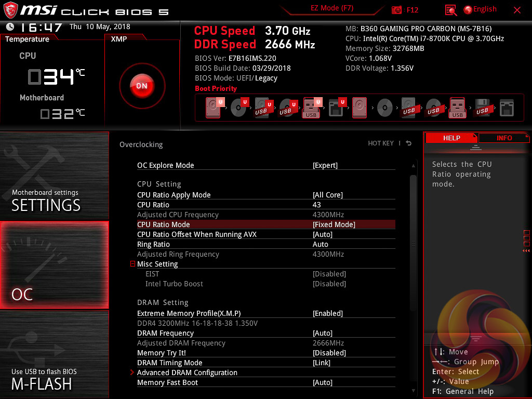Click the scroll-down arrow of the settings list
This screenshot has width=532, height=399.
(x=413, y=391)
